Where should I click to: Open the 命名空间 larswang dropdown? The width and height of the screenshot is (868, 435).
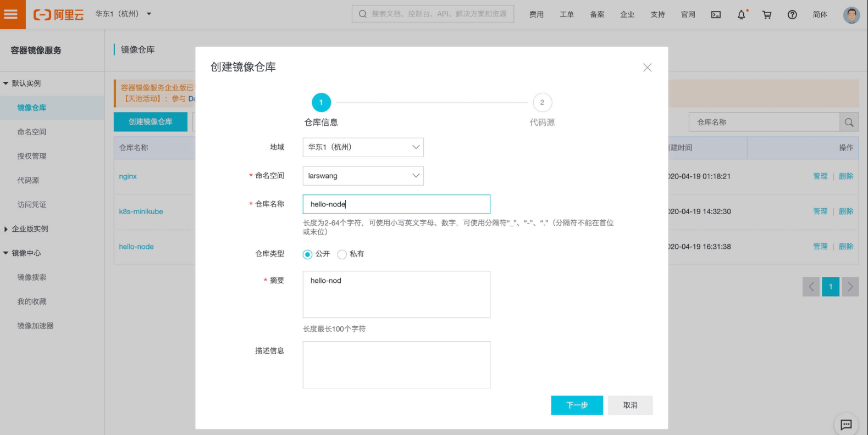[x=363, y=176]
